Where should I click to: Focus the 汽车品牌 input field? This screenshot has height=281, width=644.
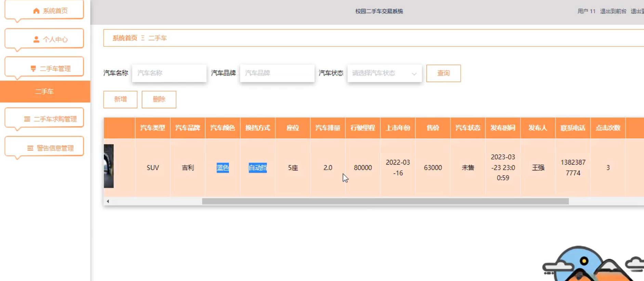click(x=277, y=73)
